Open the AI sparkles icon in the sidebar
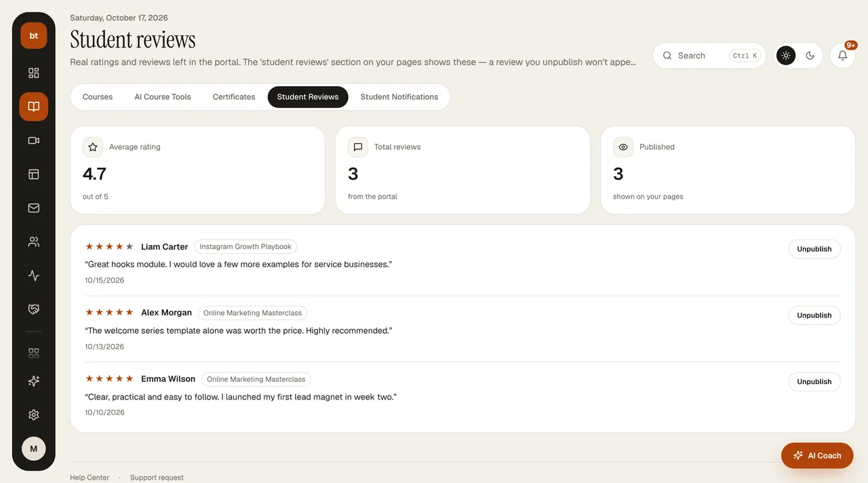The width and height of the screenshot is (868, 483). (x=34, y=381)
